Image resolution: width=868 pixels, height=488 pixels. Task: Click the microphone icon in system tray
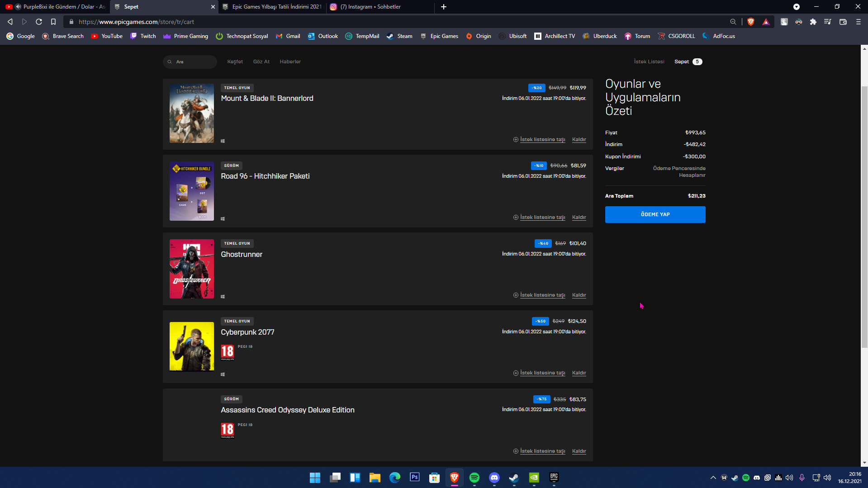[x=802, y=478]
